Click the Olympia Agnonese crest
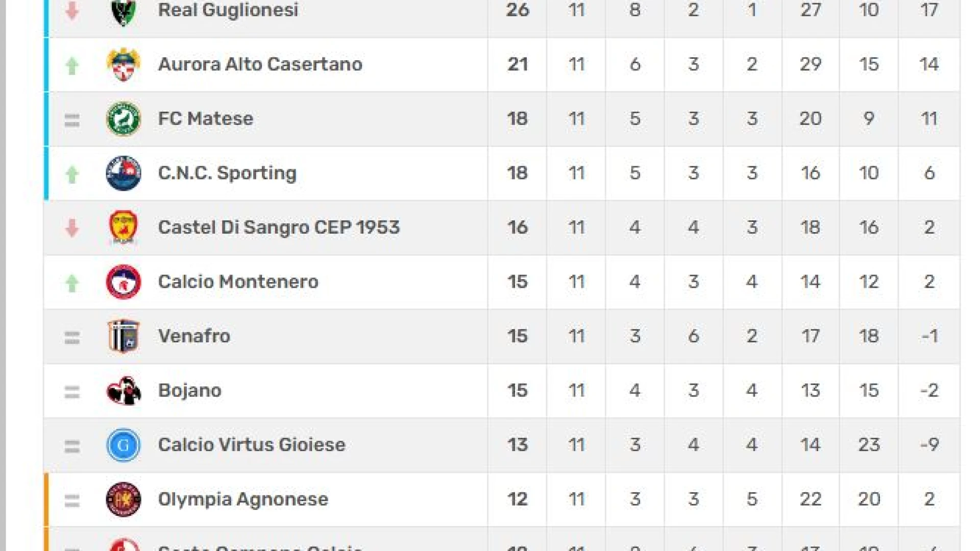The image size is (980, 551). coord(123,499)
